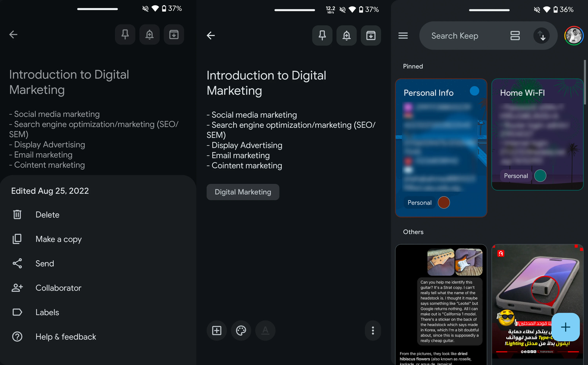This screenshot has width=588, height=365.
Task: Click the right guitar photo thumbnail
Action: pos(469,262)
